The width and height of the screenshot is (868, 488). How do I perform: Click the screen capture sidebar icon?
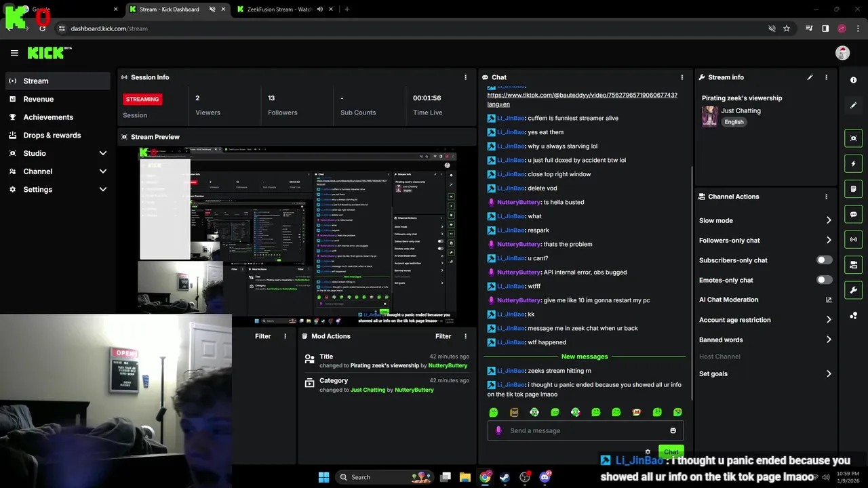coord(853,138)
